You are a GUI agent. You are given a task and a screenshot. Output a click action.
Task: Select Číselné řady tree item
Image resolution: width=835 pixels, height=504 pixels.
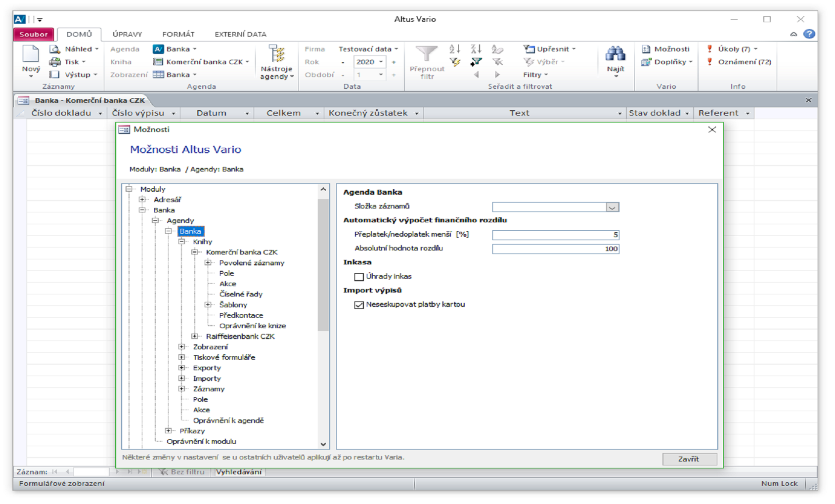click(x=241, y=294)
